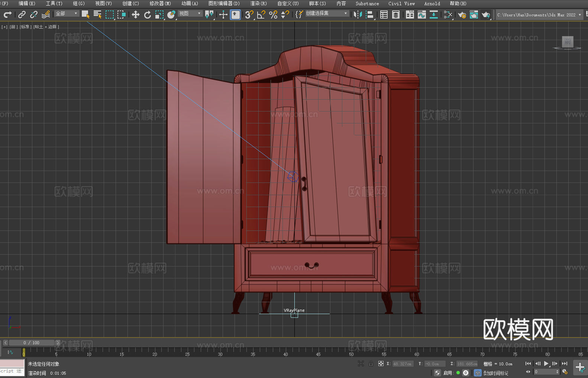Open the 工具(T) menu
This screenshot has height=378, width=588.
54,3
